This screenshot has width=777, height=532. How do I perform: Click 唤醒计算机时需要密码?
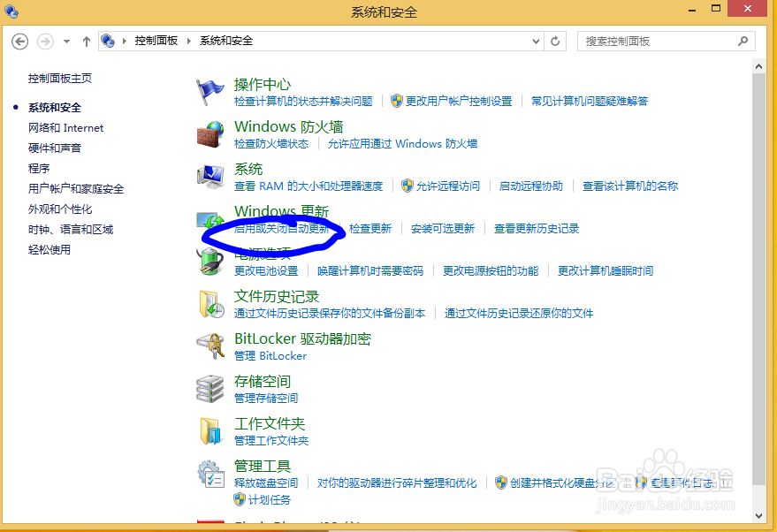(370, 271)
